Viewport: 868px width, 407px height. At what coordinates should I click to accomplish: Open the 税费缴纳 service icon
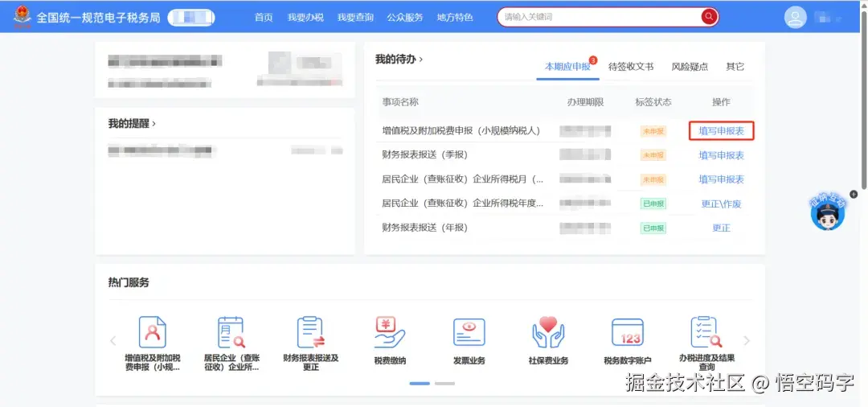[390, 332]
